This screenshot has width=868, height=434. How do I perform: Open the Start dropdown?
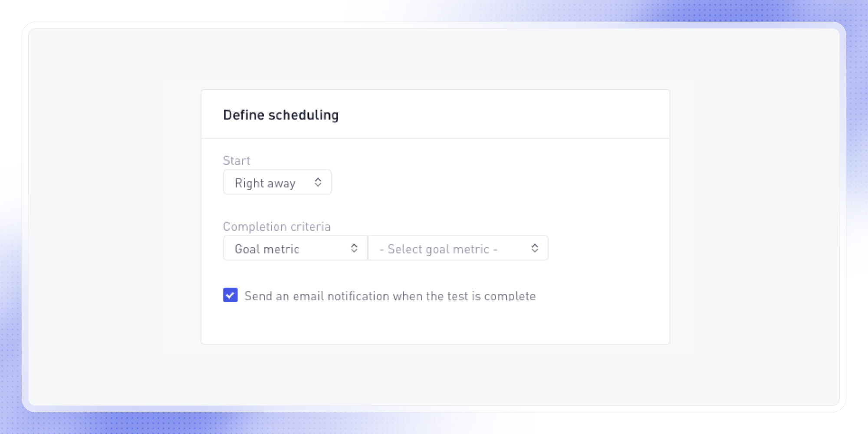(277, 182)
